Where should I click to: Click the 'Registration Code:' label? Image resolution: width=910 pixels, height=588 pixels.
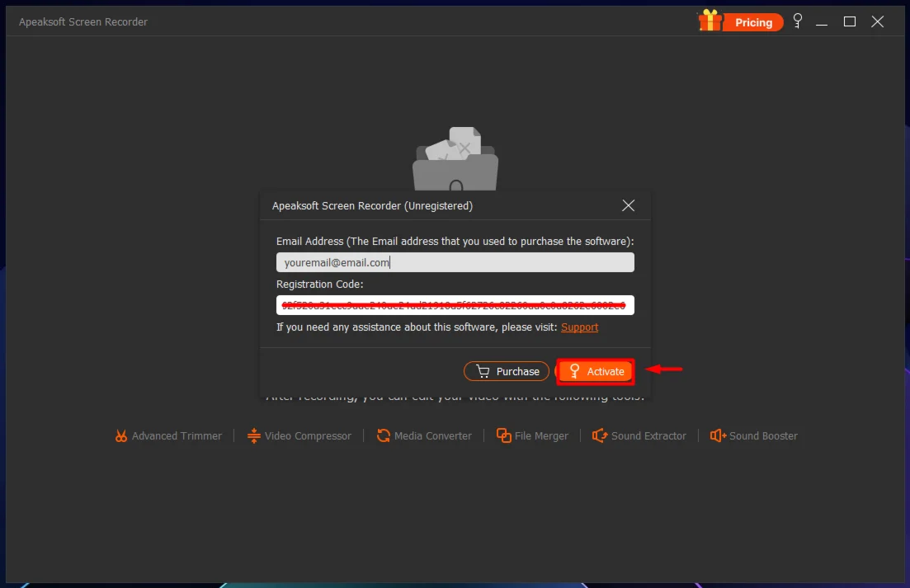tap(320, 285)
